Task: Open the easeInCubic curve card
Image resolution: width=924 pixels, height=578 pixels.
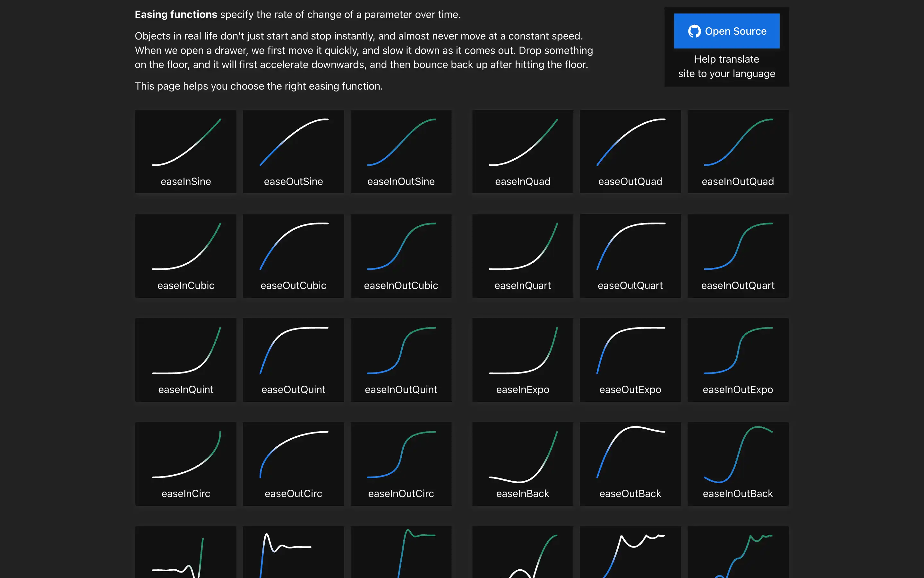Action: (x=186, y=256)
